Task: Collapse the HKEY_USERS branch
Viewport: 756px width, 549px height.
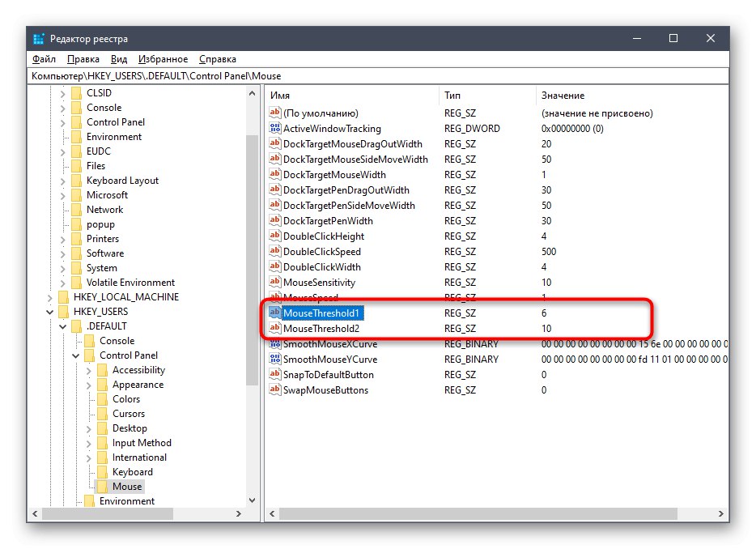Action: pos(49,312)
